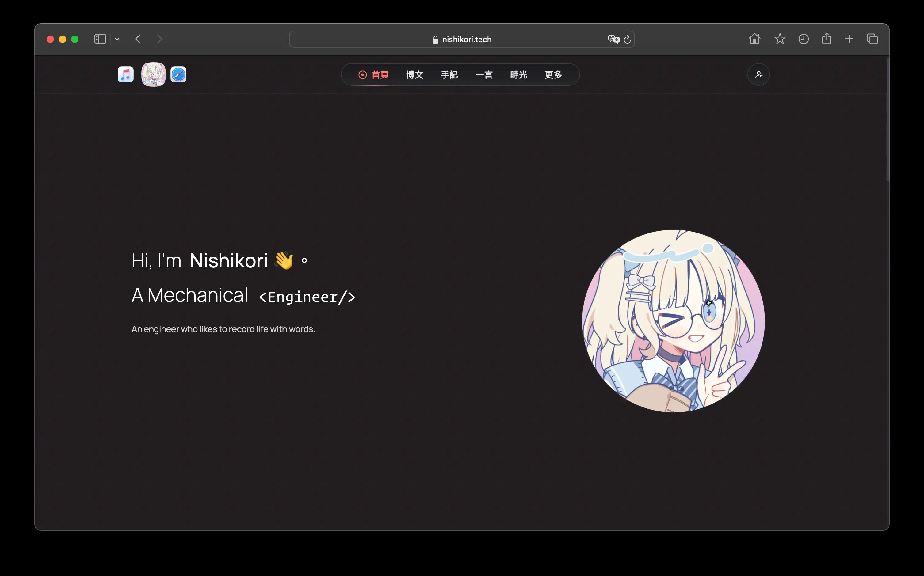
Task: Select the 首頁 navigation tab
Action: point(374,75)
